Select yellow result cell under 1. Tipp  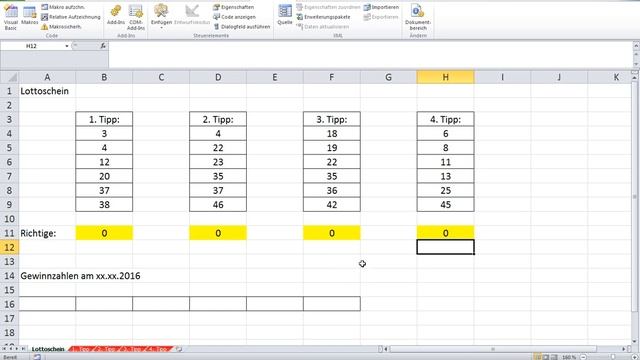[x=104, y=233]
